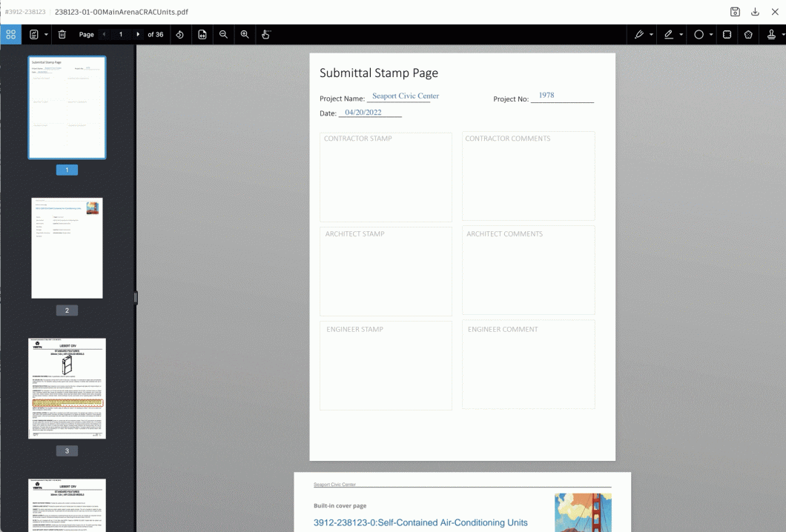Click inside the ENGINEER STAMP box

(x=386, y=366)
